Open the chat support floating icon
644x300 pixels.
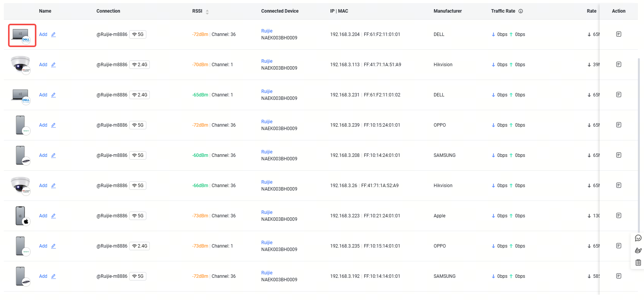pyautogui.click(x=638, y=238)
